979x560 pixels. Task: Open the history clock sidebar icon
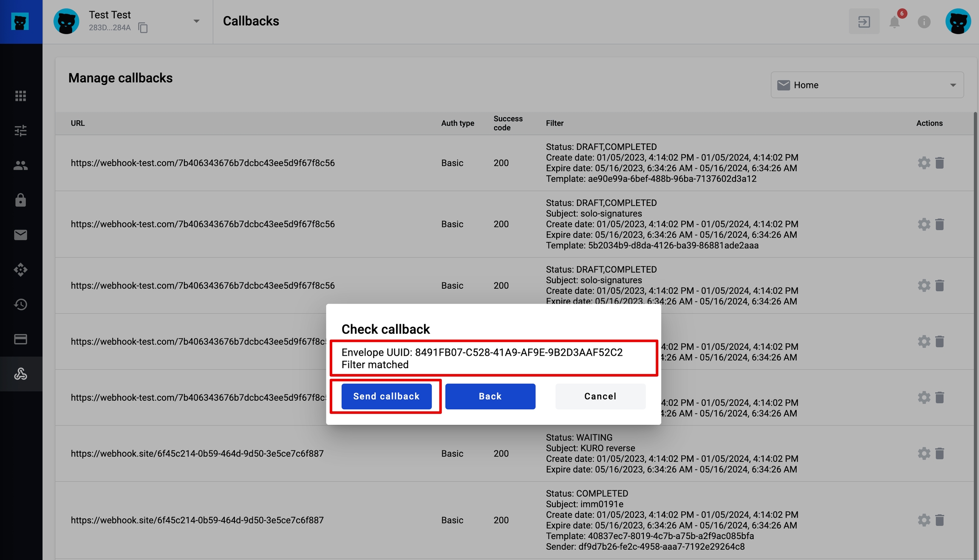click(20, 304)
